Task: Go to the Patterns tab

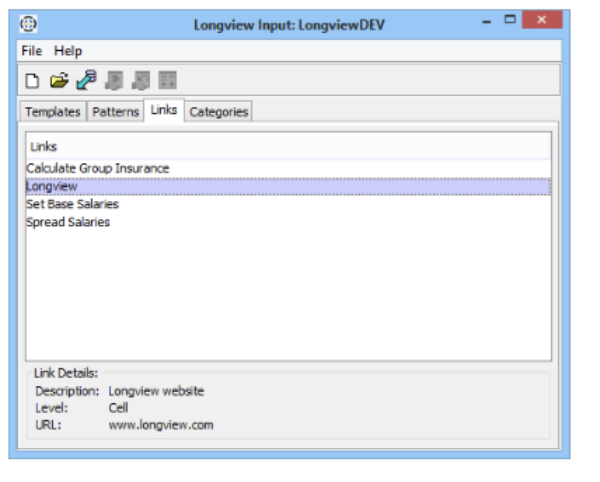Action: click(x=115, y=112)
